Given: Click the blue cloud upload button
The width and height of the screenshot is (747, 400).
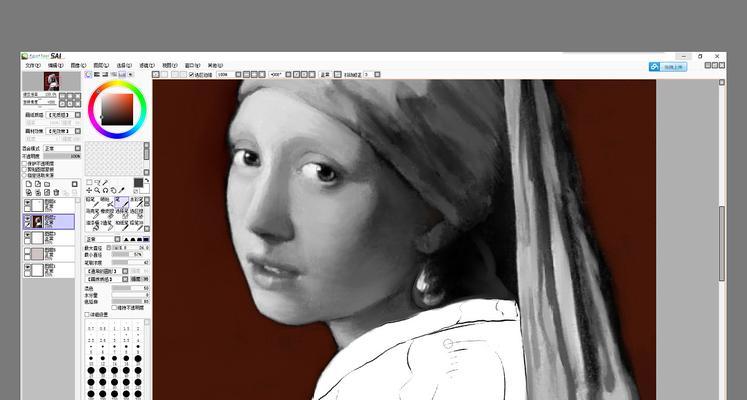Looking at the screenshot, I should (668, 67).
